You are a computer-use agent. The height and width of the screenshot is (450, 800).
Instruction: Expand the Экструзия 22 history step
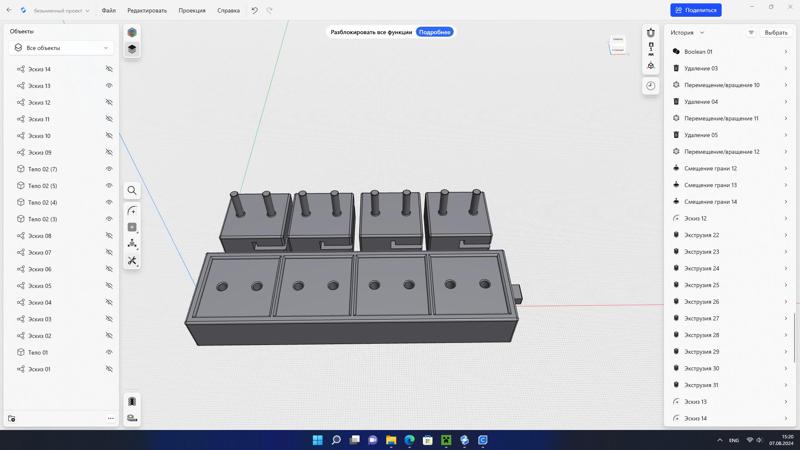pyautogui.click(x=786, y=235)
